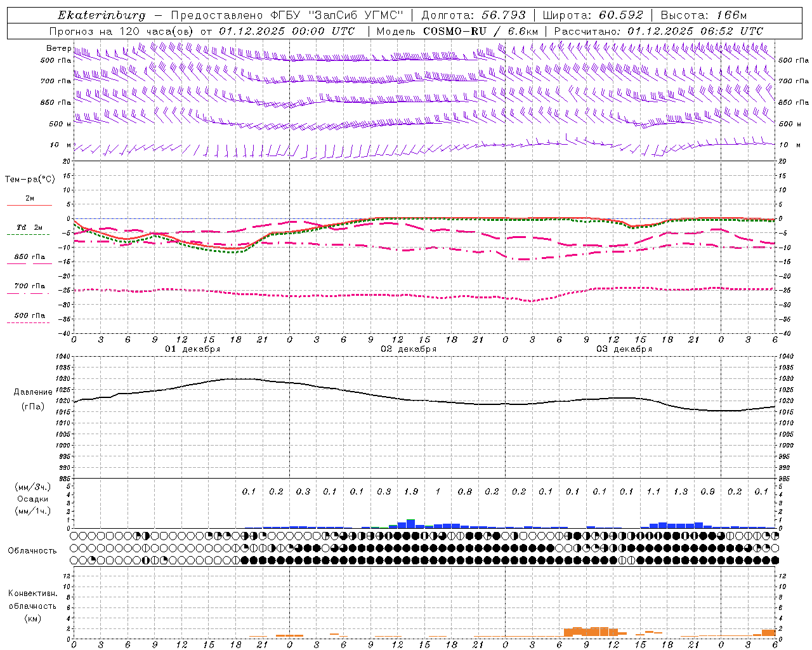Click the Ekaterinburg station title
Viewport: 812px width, 650px height.
tap(101, 15)
